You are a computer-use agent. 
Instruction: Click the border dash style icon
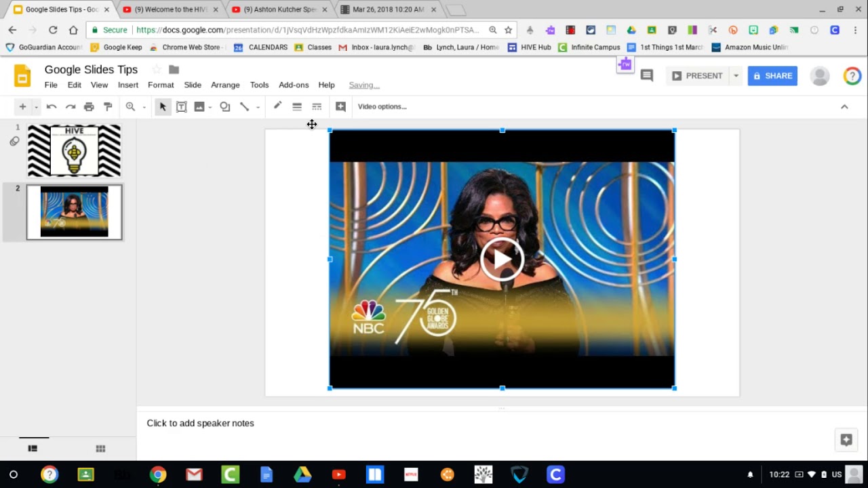click(317, 106)
